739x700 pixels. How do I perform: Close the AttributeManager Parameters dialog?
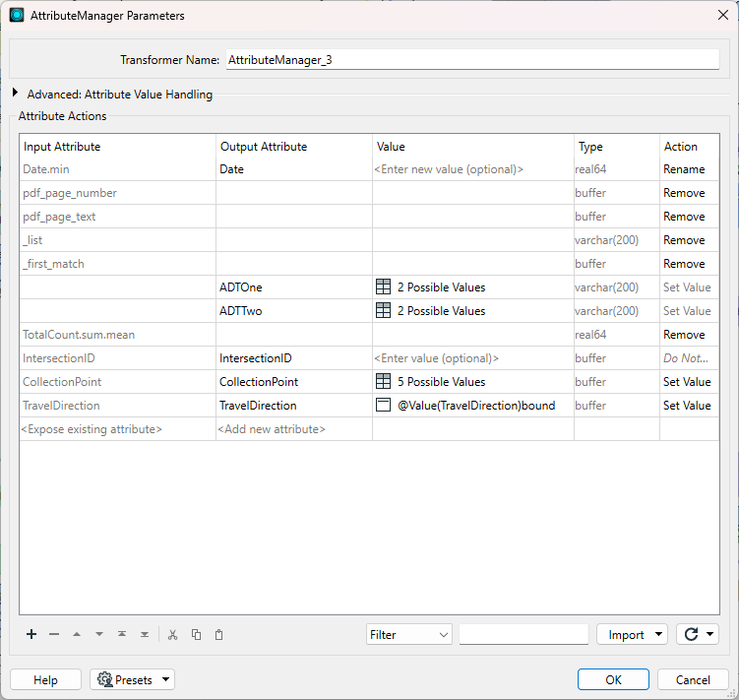pyautogui.click(x=723, y=15)
